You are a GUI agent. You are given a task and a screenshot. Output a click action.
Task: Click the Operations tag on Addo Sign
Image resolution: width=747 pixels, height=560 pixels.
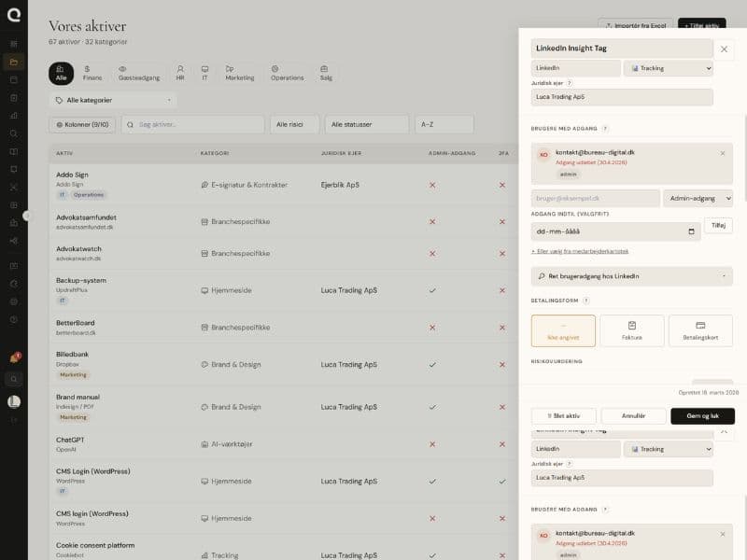88,195
